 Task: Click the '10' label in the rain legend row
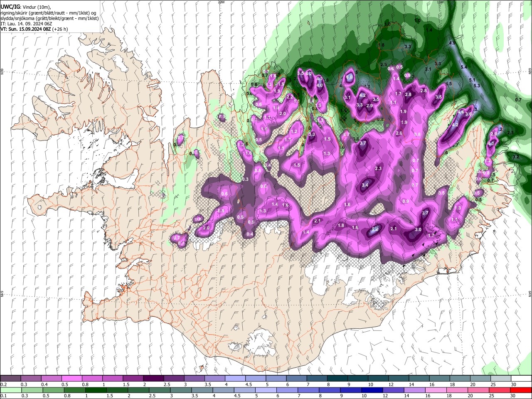364,396
